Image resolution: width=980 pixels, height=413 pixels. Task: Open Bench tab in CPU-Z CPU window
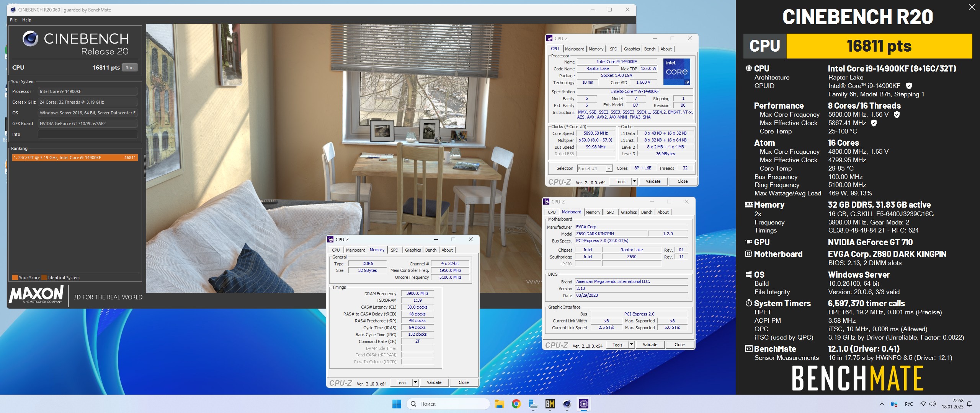(650, 49)
